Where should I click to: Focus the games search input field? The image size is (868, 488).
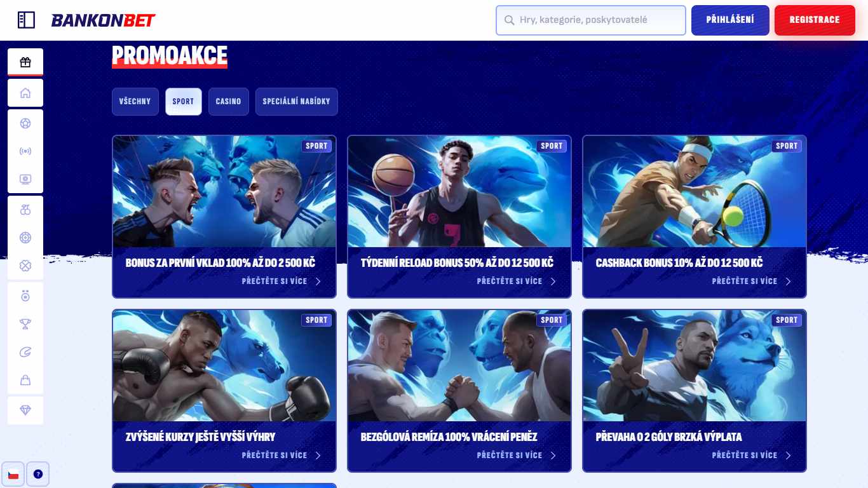coord(591,20)
